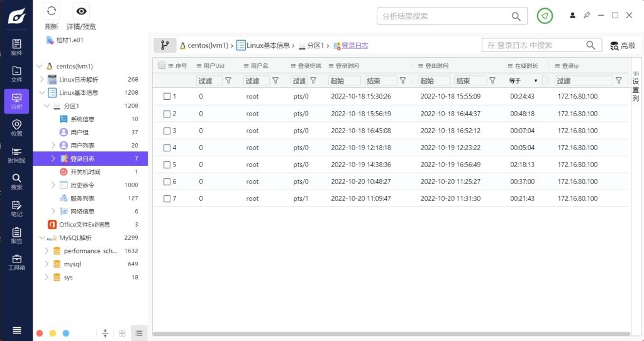Tick the checkbox for row 5

pos(167,165)
